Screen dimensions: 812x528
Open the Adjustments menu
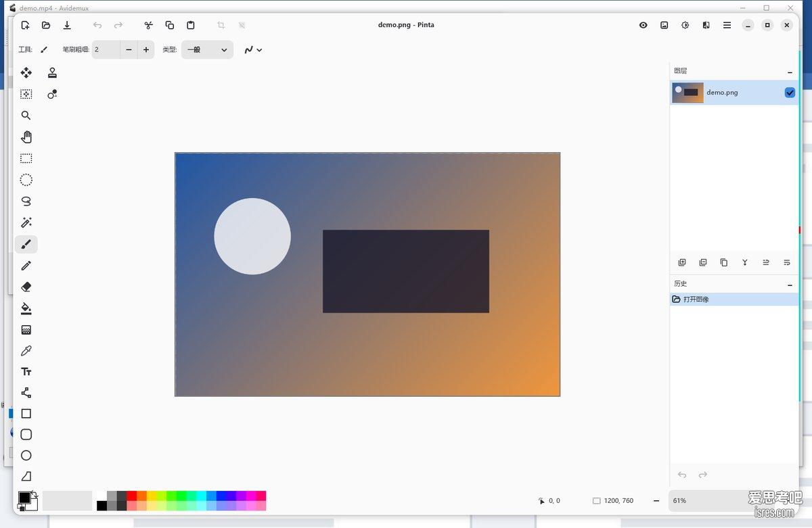pos(685,25)
